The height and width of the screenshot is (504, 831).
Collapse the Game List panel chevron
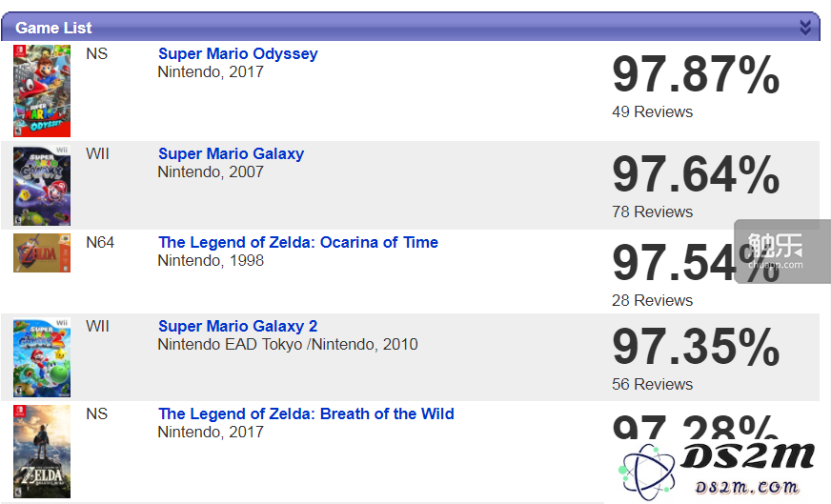[x=805, y=27]
